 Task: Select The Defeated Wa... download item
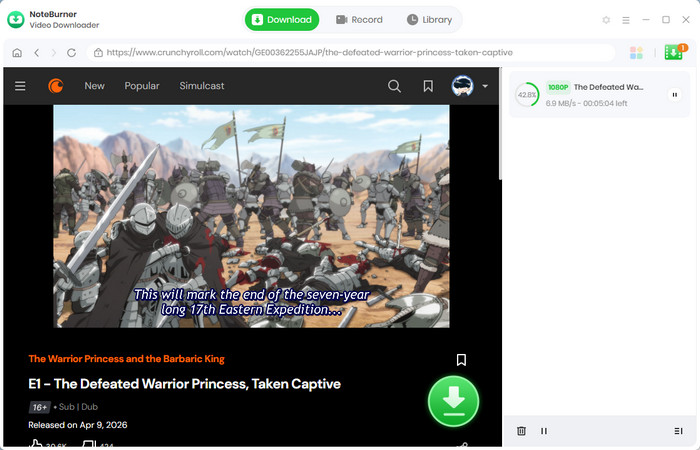(x=600, y=95)
